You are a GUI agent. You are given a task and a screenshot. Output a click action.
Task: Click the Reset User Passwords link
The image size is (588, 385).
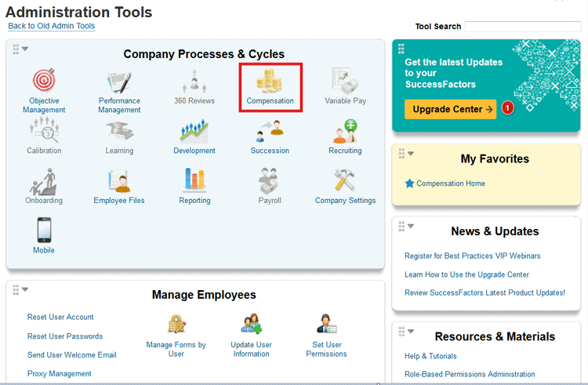click(65, 336)
